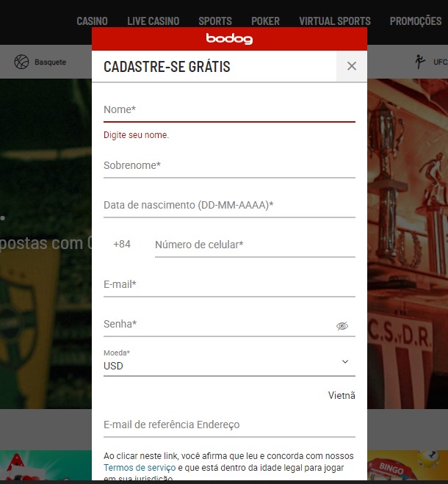Click the UFC fighter icon
Viewport: 448px width, 484px height.
pyautogui.click(x=419, y=62)
